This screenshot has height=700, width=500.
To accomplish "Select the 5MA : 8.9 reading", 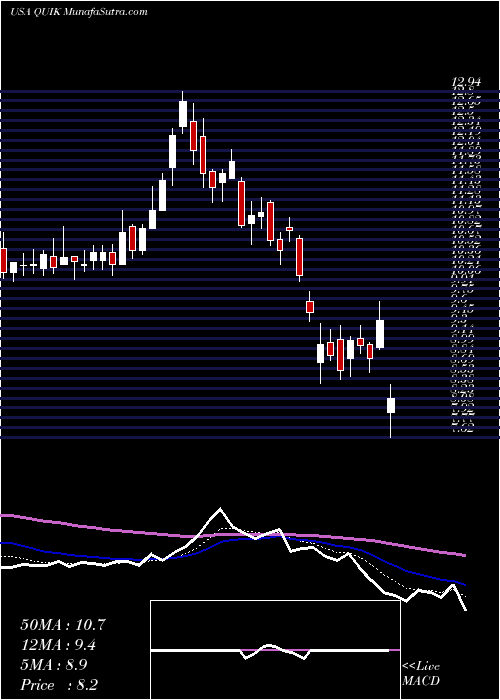I will 54,665.
